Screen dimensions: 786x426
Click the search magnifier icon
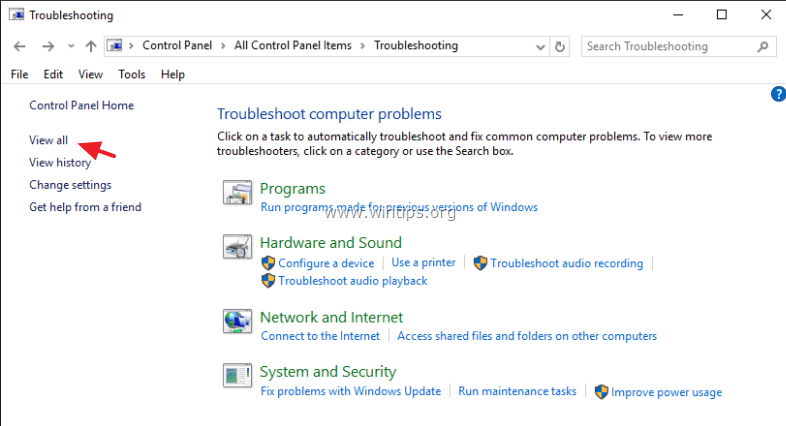[x=763, y=47]
